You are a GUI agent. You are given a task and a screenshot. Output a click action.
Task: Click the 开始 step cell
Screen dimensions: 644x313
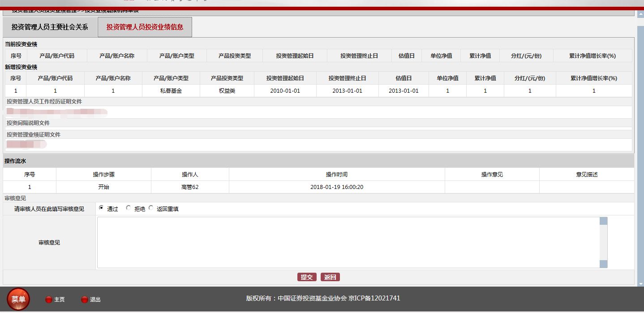click(103, 187)
